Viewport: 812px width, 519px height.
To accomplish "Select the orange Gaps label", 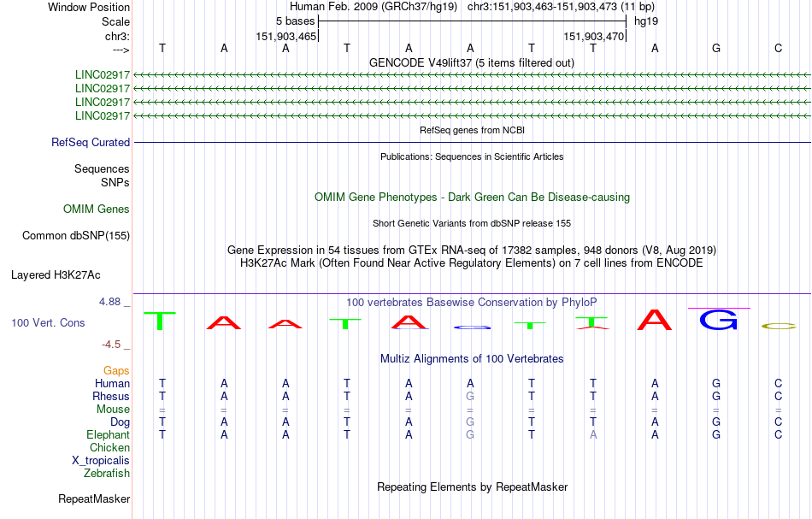I will click(x=116, y=370).
